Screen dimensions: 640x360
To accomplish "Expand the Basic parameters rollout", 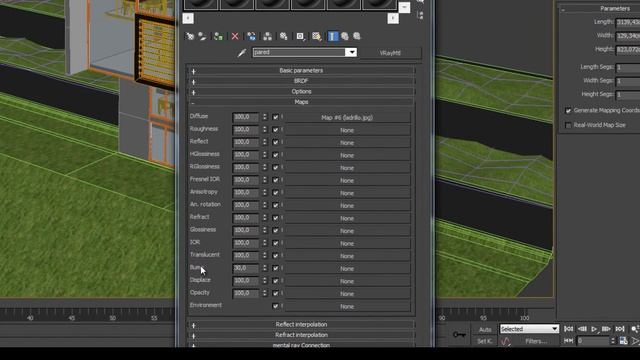I will (x=301, y=71).
